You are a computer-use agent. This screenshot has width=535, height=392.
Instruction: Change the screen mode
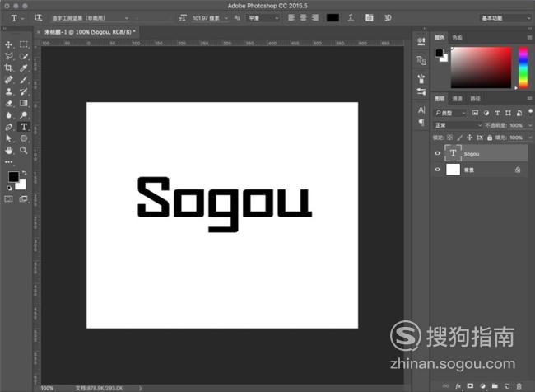[24, 198]
